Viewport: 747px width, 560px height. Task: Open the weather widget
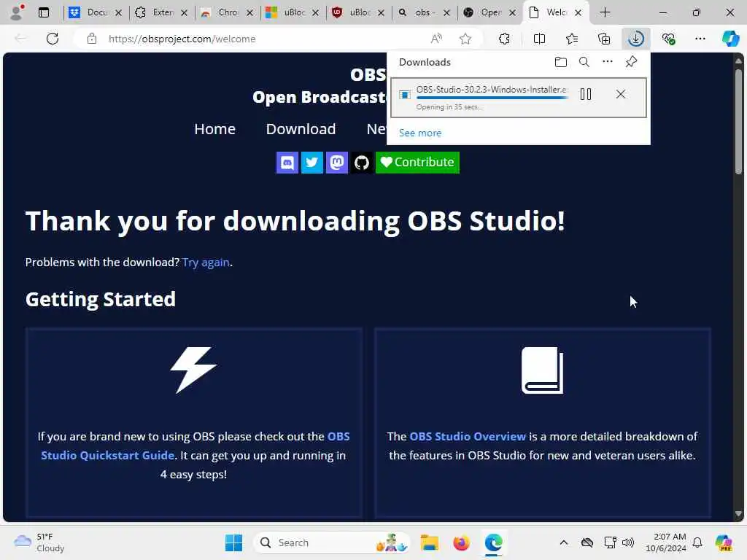[x=39, y=542]
